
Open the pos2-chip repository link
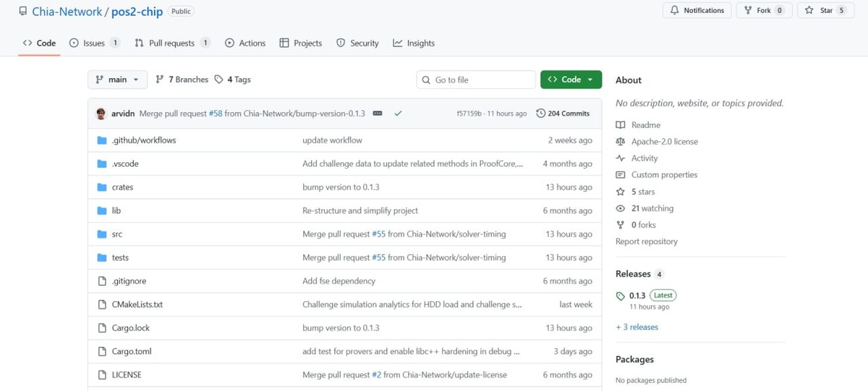tap(136, 12)
